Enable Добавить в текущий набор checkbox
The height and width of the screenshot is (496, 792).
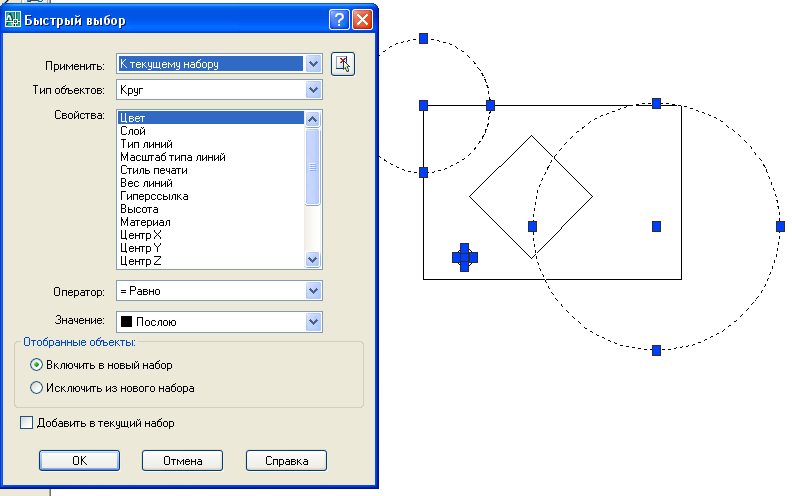click(26, 423)
